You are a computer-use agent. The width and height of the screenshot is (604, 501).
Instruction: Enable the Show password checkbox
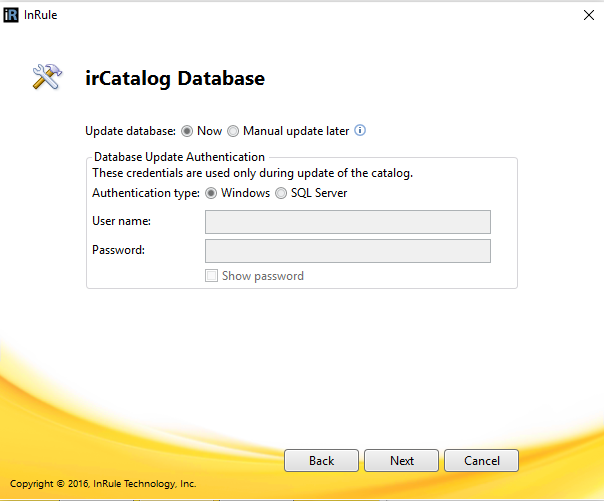click(x=211, y=276)
